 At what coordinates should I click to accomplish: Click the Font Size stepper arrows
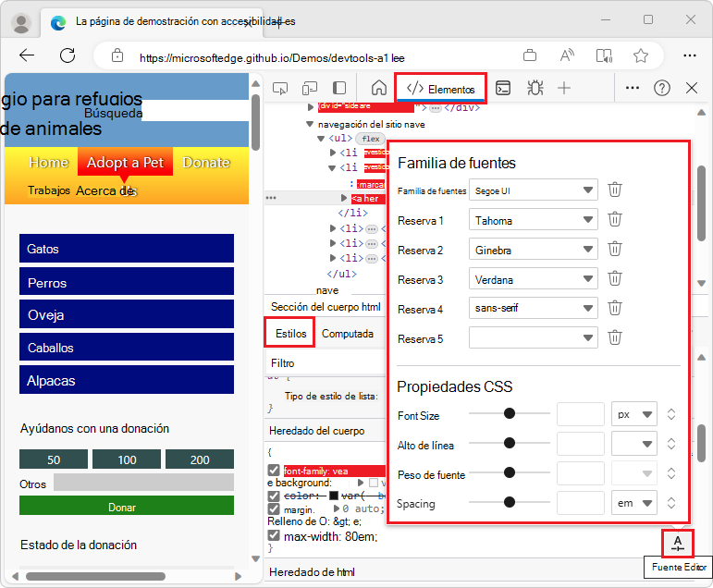pyautogui.click(x=670, y=414)
